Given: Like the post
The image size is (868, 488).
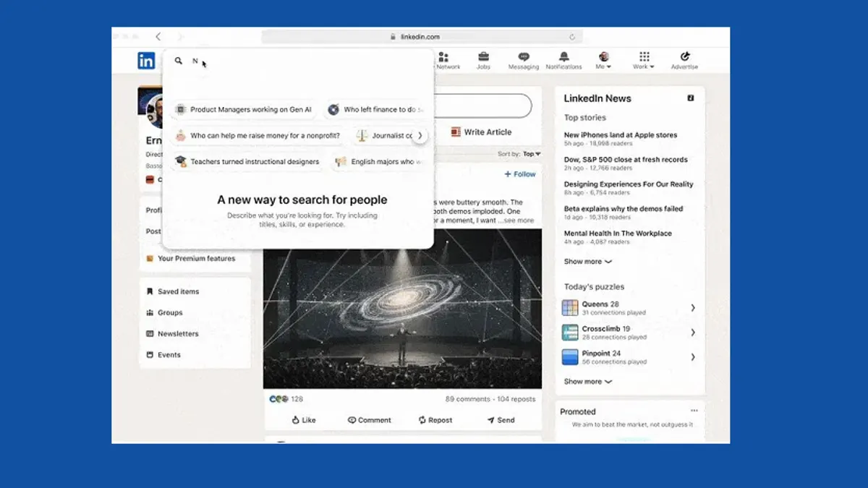Looking at the screenshot, I should tap(304, 420).
